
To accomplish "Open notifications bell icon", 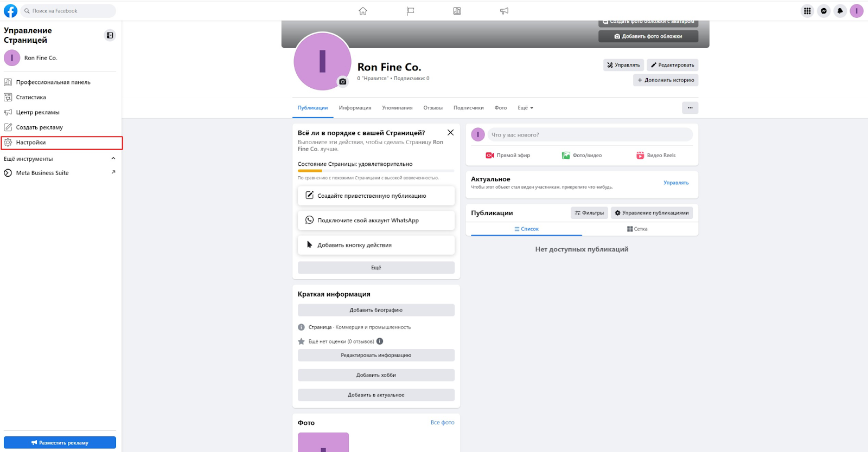I will [840, 11].
